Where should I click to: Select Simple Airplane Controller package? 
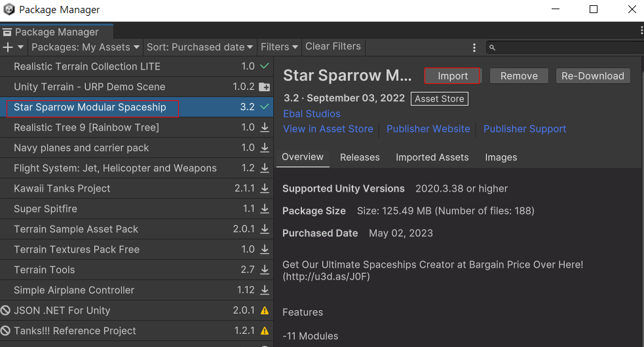click(136, 291)
